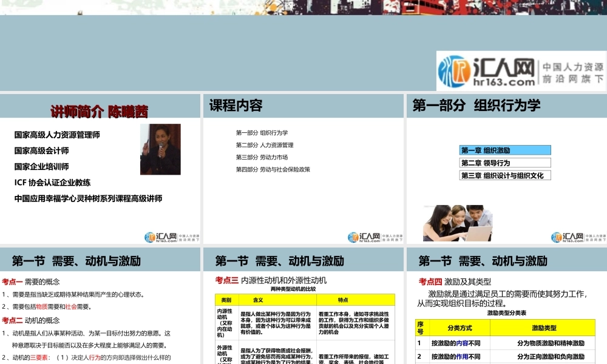Click the line 国家企业培训师
Image resolution: width=607 pixels, height=364 pixels.
[x=41, y=166]
